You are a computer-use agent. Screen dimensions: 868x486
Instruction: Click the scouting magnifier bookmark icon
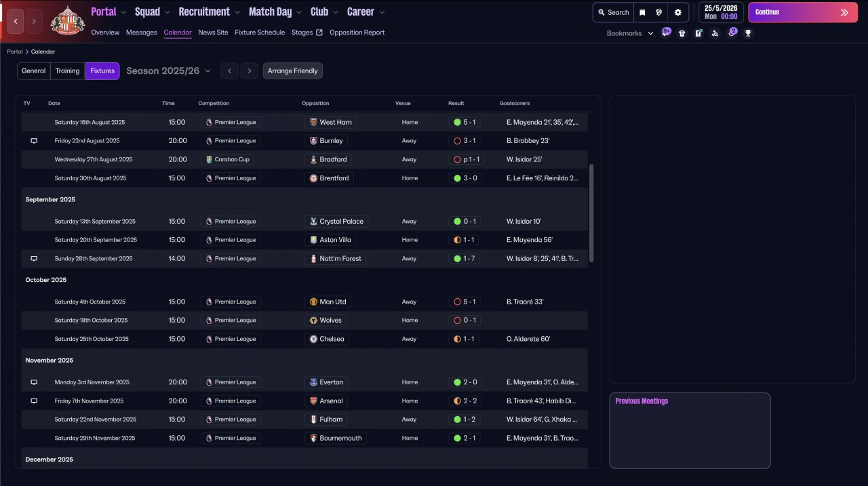click(x=715, y=33)
